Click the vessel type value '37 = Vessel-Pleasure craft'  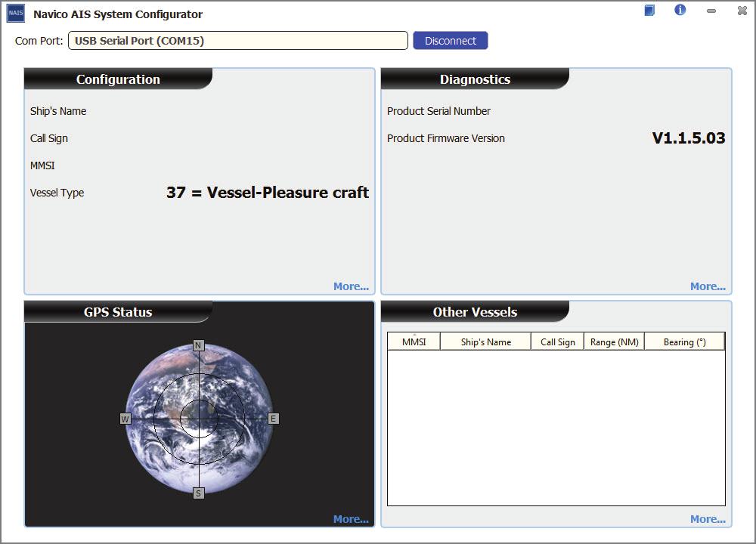tap(268, 192)
